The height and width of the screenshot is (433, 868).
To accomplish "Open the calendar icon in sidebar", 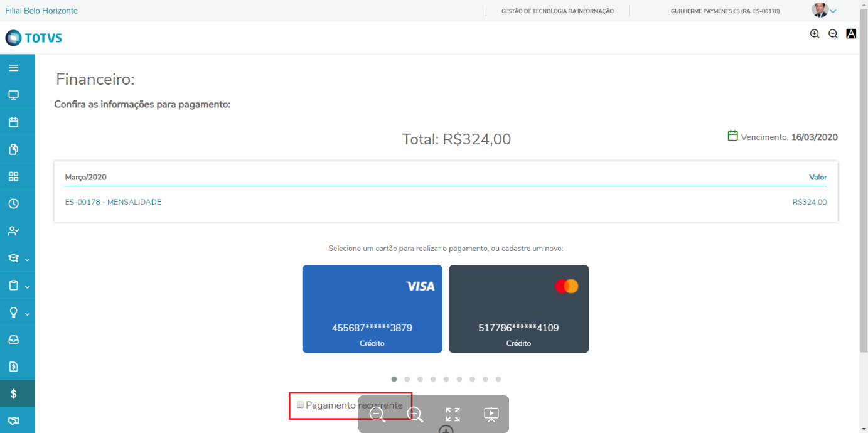I will pyautogui.click(x=13, y=122).
